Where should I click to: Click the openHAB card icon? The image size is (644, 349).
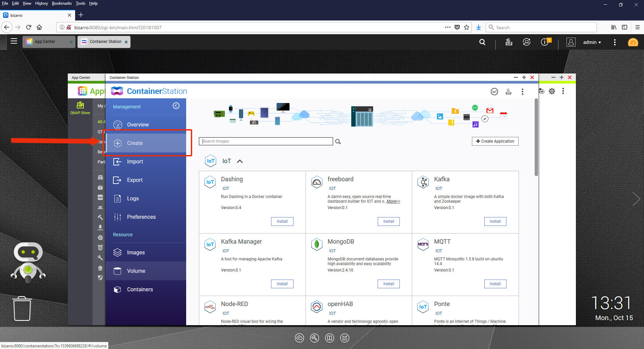click(x=317, y=307)
